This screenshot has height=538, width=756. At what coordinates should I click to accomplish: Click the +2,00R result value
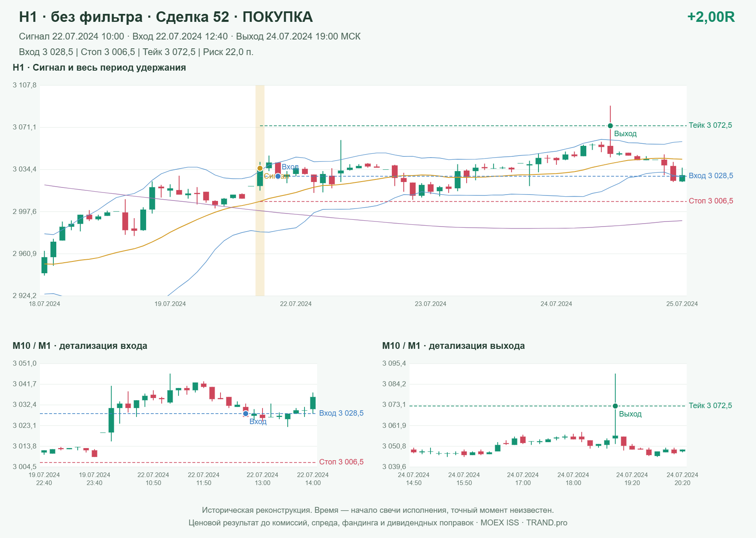(711, 17)
